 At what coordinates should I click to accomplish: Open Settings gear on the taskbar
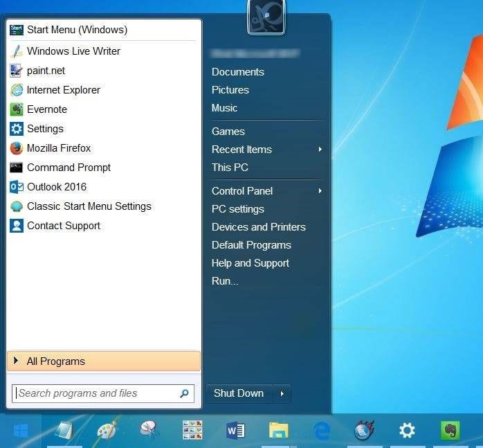(x=407, y=430)
